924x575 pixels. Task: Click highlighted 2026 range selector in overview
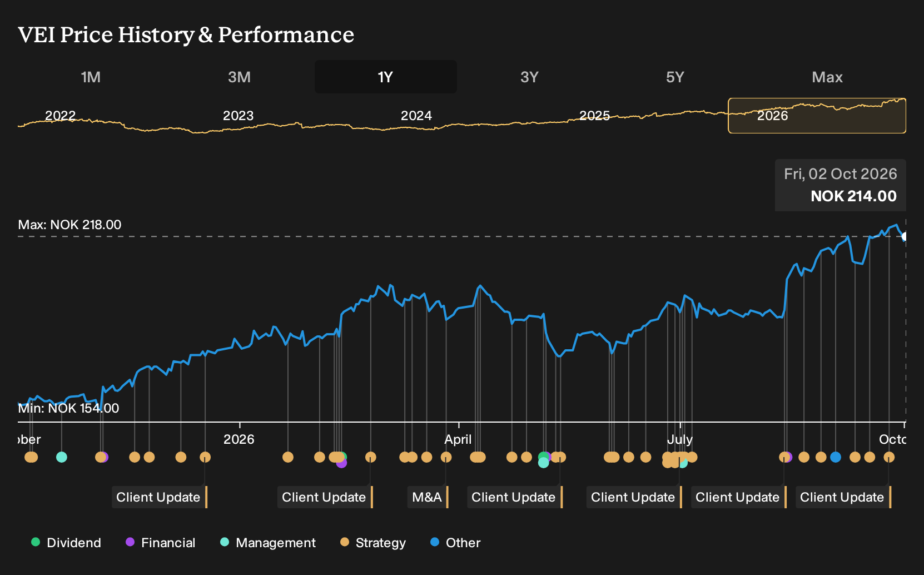[817, 116]
